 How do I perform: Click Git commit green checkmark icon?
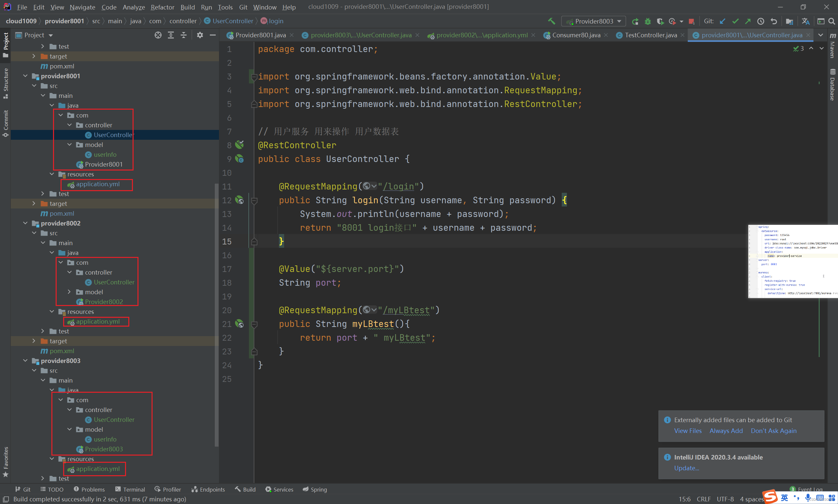point(736,21)
